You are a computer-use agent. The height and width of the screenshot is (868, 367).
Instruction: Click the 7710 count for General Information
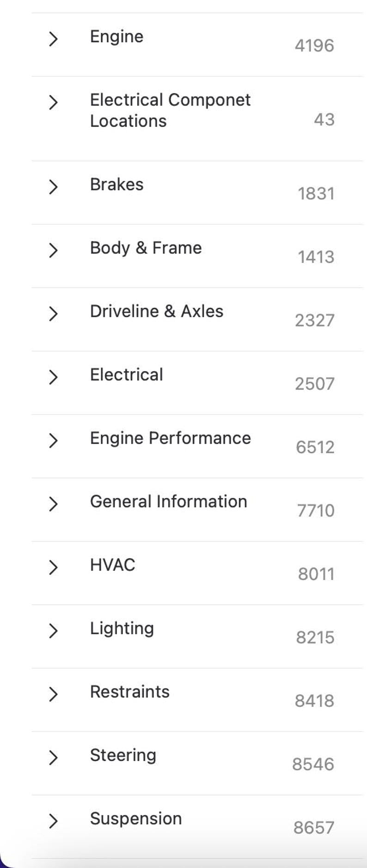pos(316,510)
